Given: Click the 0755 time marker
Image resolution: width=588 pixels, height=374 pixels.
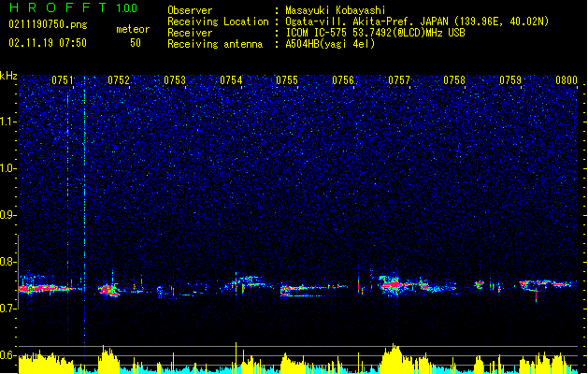Looking at the screenshot, I should [x=287, y=80].
